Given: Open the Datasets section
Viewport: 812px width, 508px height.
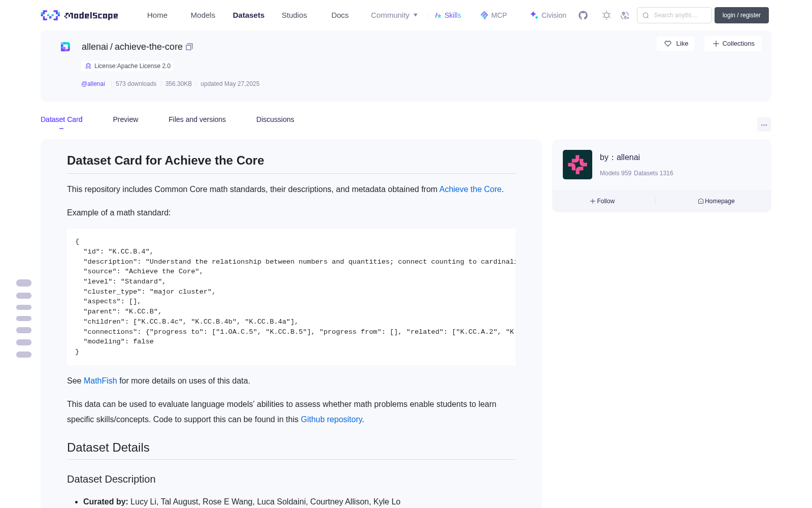Looking at the screenshot, I should tap(249, 15).
